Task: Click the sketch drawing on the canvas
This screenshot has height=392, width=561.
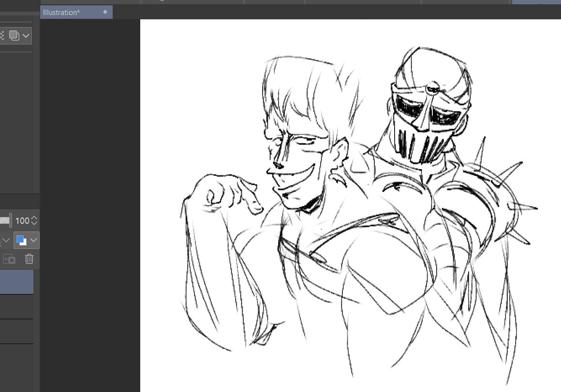Action: click(359, 215)
